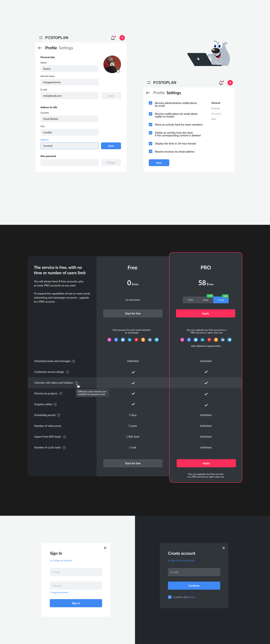Select the Posting settings section

pyautogui.click(x=215, y=109)
